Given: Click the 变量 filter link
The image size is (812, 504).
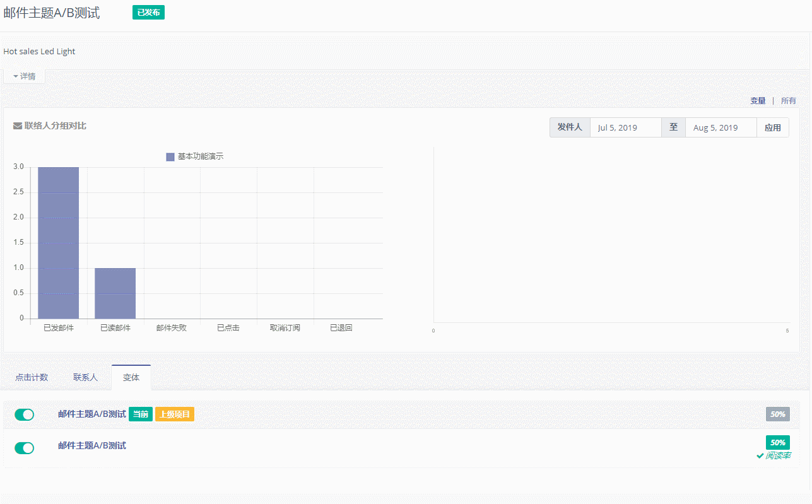Looking at the screenshot, I should coord(758,101).
